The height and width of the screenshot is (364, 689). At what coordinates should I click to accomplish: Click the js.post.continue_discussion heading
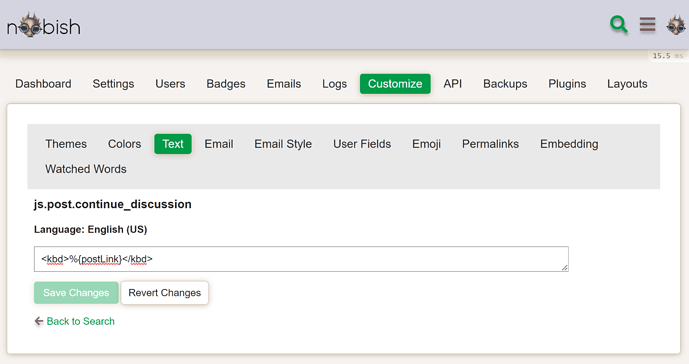point(112,204)
